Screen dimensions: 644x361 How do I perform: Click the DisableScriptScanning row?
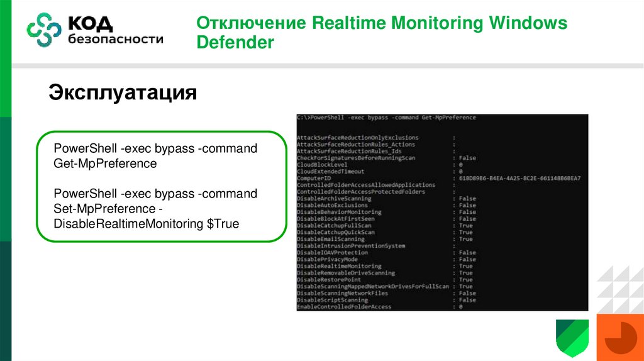point(387,300)
